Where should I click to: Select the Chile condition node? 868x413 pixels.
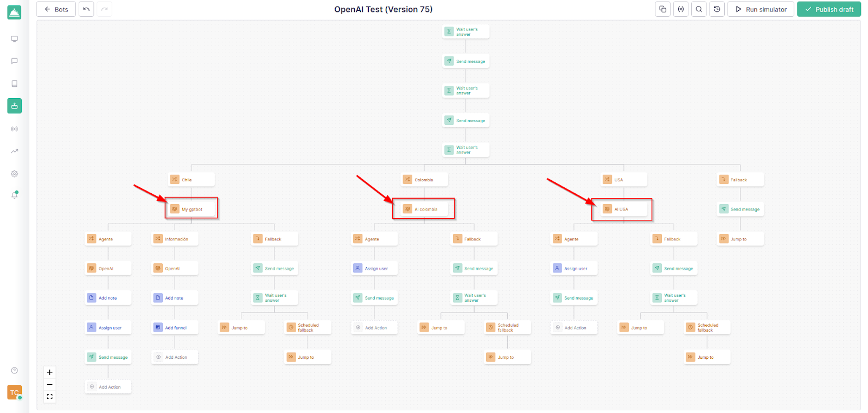[192, 180]
